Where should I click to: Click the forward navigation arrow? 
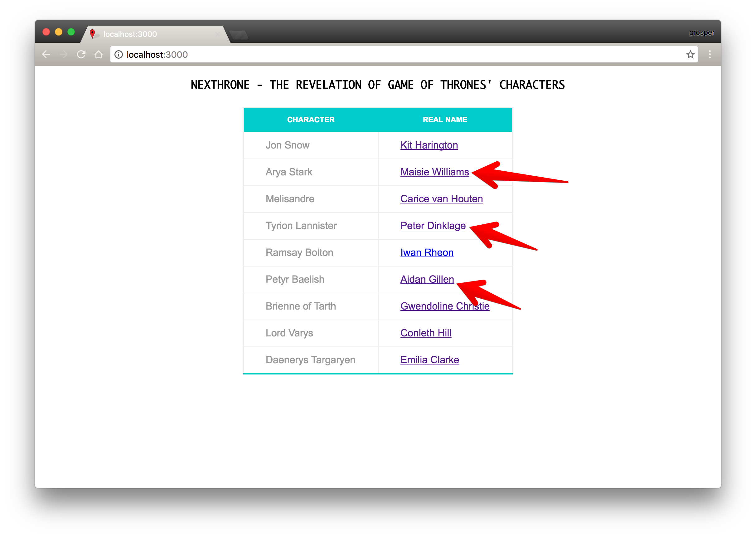[x=64, y=54]
